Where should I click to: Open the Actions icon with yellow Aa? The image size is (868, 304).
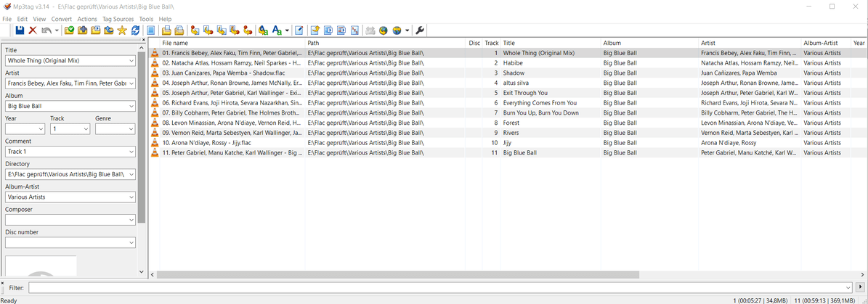[x=263, y=30]
